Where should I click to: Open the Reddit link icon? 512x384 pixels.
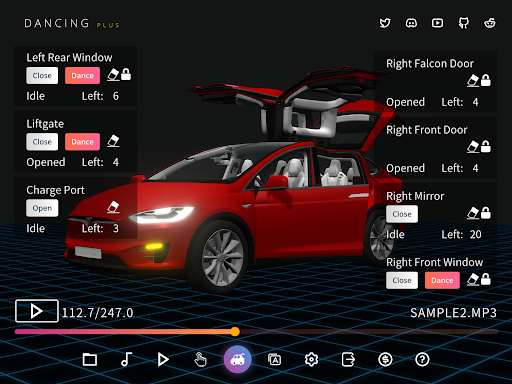tap(490, 23)
